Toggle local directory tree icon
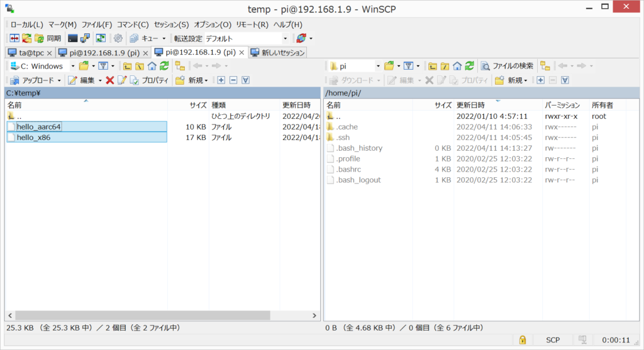Viewport: 644px width, 350px height. [x=180, y=66]
